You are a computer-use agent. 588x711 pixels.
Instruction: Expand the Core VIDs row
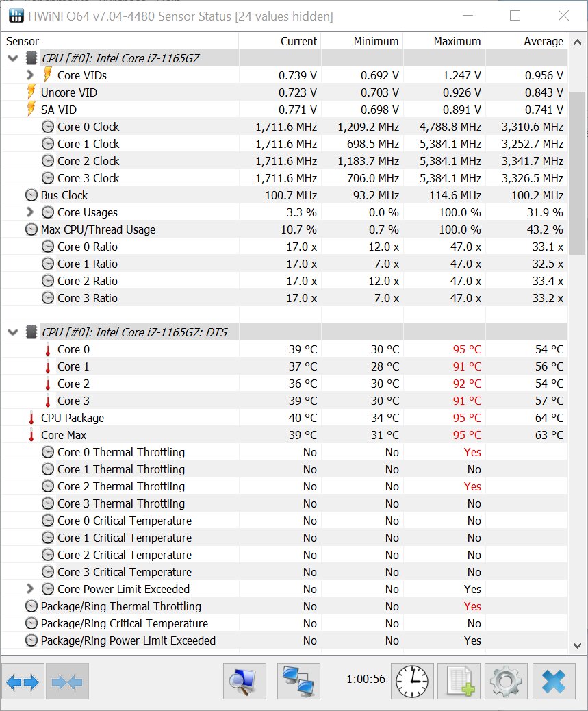click(30, 75)
